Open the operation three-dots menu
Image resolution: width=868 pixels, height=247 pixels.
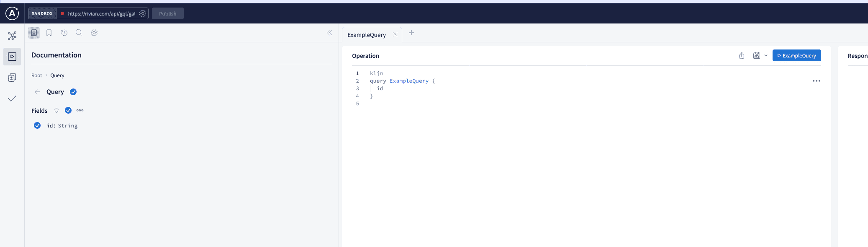click(x=817, y=81)
